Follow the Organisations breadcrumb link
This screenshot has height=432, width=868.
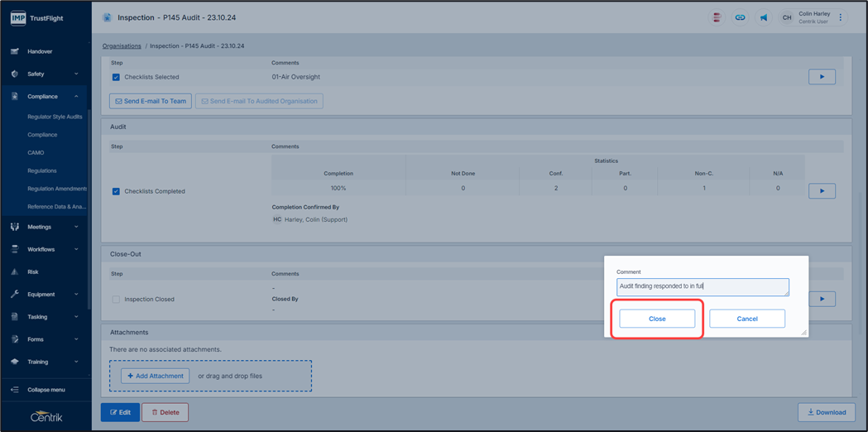pyautogui.click(x=122, y=46)
